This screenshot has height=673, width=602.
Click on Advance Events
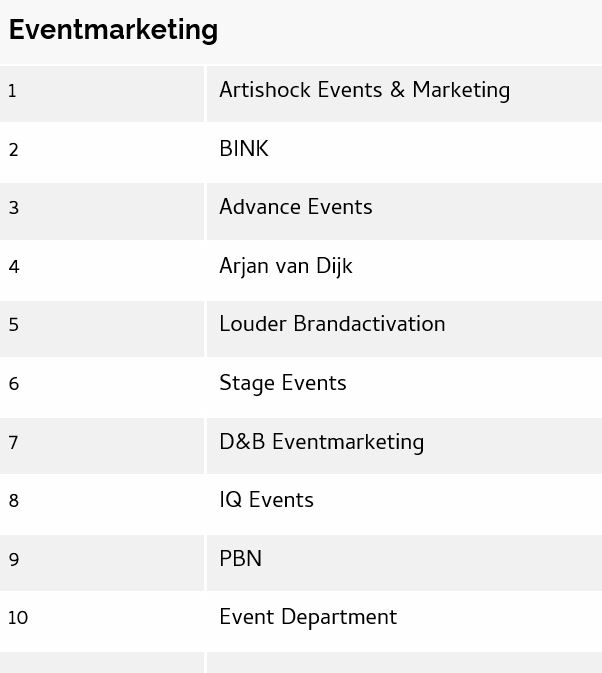click(295, 208)
